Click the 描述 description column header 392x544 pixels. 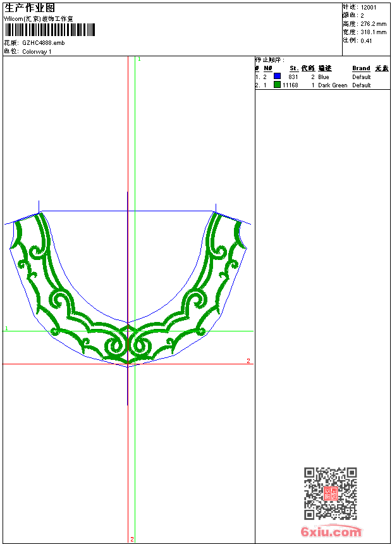325,68
